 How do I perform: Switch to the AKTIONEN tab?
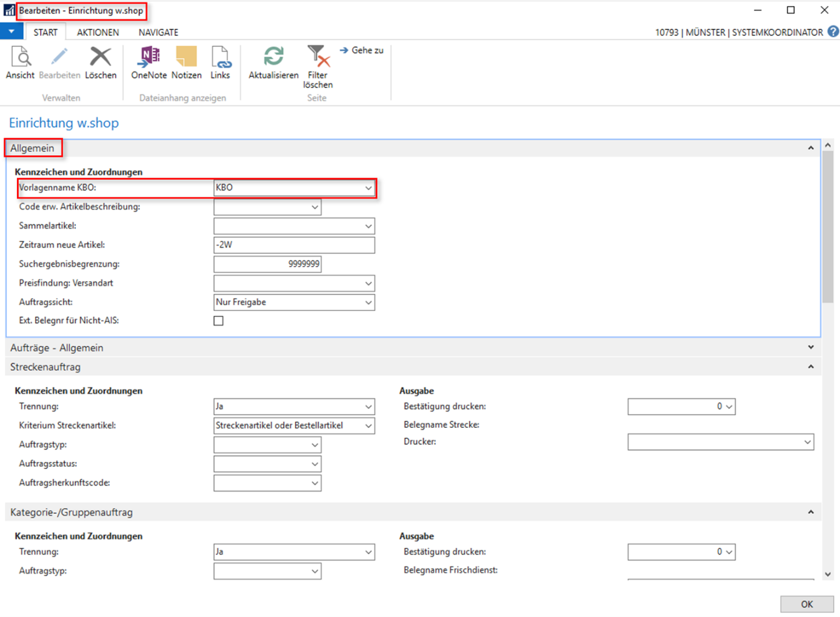tap(98, 32)
